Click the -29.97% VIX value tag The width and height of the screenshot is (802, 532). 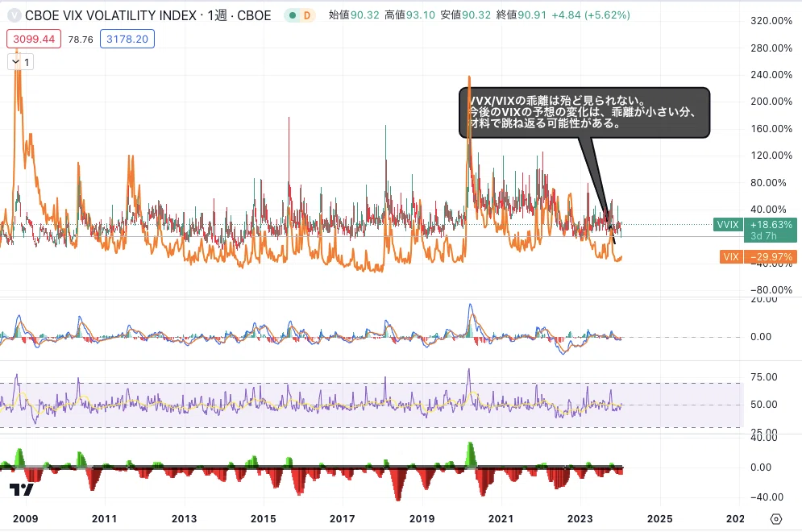pos(771,257)
